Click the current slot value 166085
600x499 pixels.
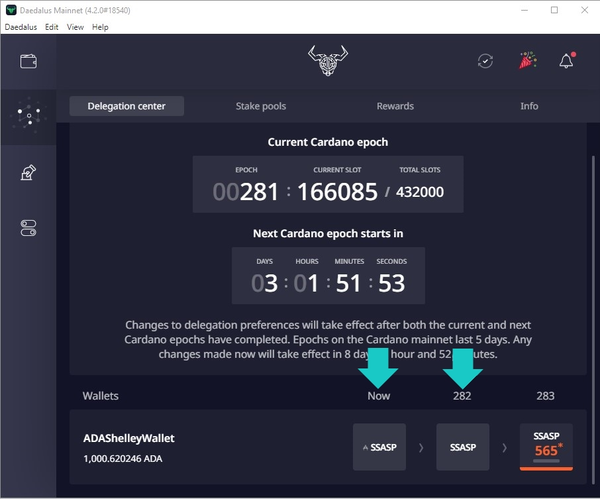pyautogui.click(x=337, y=192)
